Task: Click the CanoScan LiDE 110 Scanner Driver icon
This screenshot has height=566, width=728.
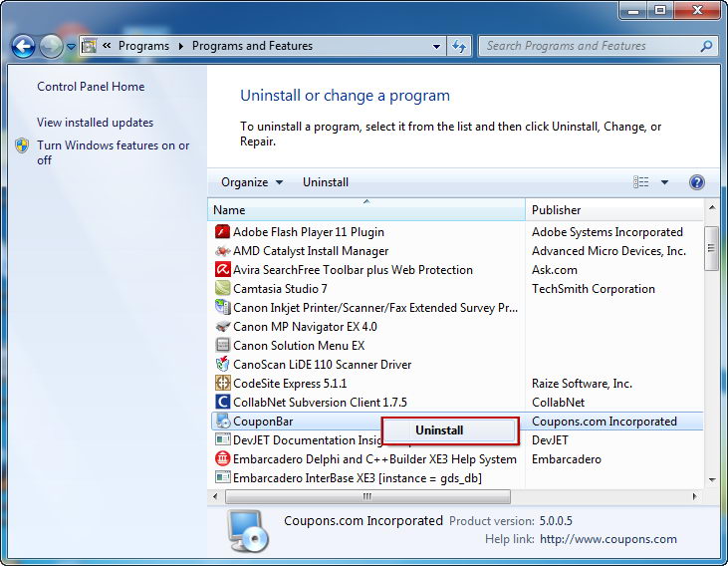Action: pyautogui.click(x=223, y=364)
